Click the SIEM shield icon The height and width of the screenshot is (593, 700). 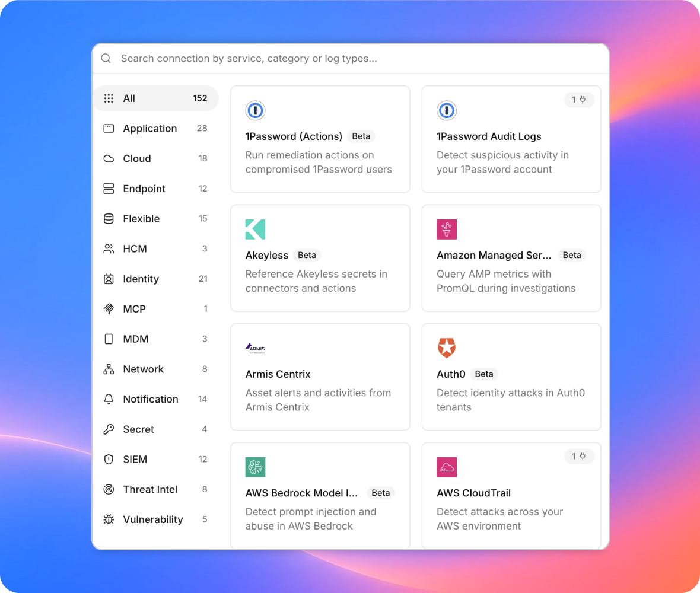tap(109, 459)
